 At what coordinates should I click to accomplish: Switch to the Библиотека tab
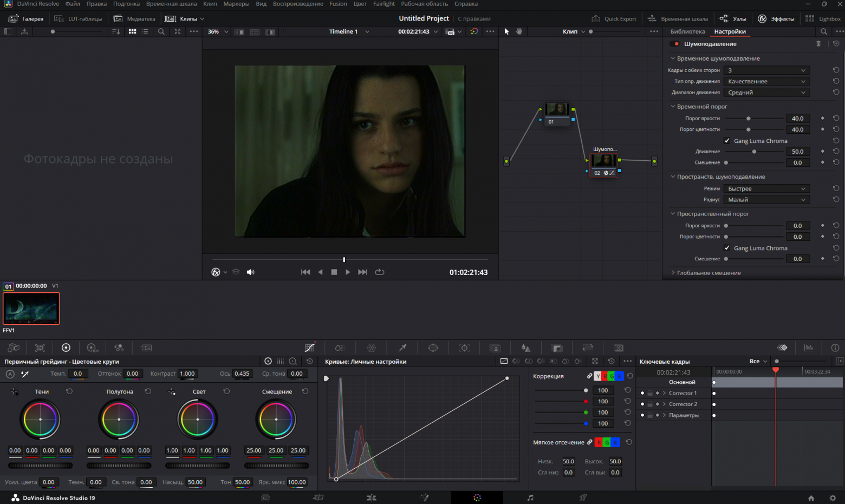[x=687, y=31]
